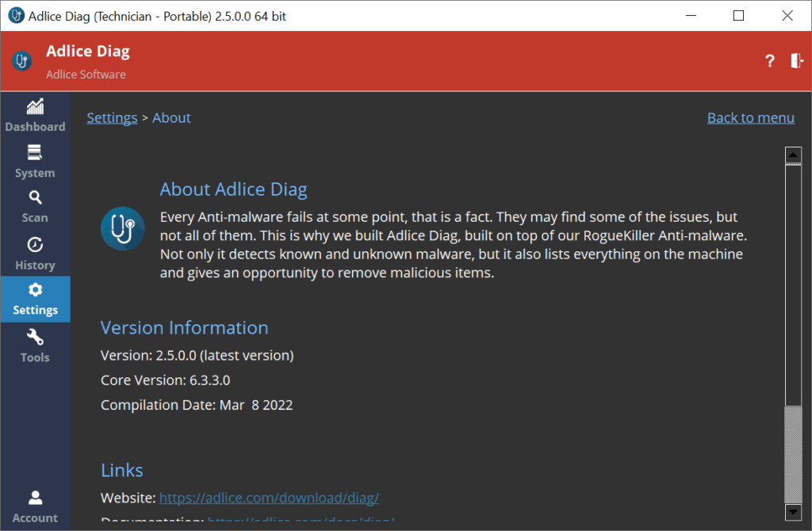Click the vertical scrollbar thumb
Image resolution: width=812 pixels, height=531 pixels.
(792, 453)
